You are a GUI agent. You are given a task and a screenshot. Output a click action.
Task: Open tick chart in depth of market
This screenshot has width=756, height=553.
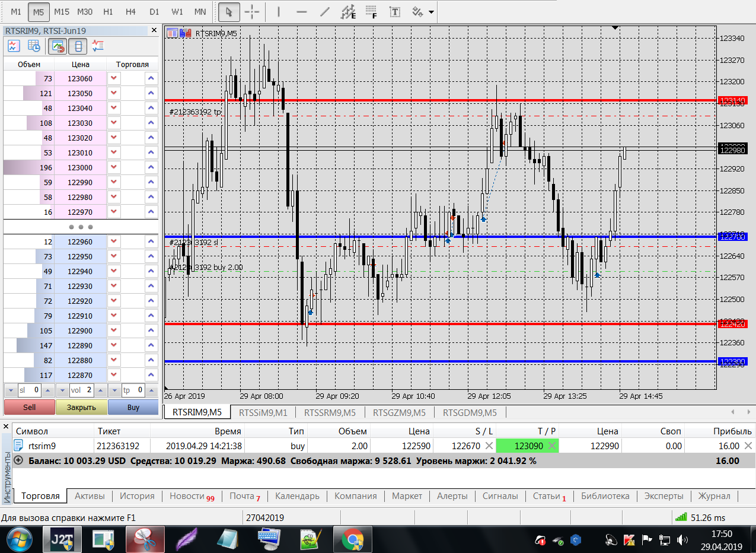(13, 46)
